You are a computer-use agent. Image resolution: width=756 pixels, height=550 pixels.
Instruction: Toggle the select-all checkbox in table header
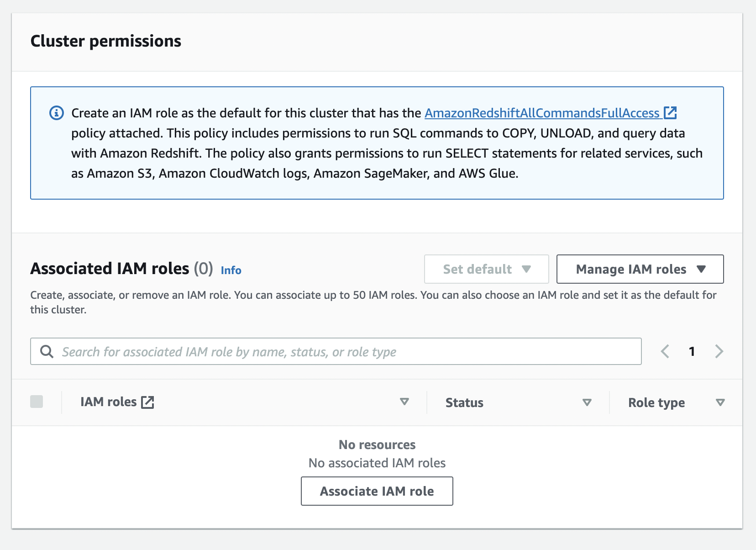coord(37,402)
